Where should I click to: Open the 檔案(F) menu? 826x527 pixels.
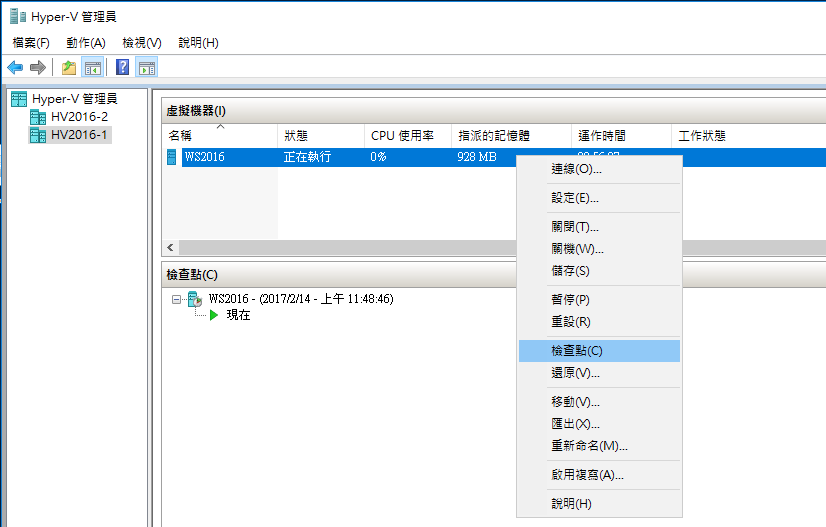click(x=31, y=43)
